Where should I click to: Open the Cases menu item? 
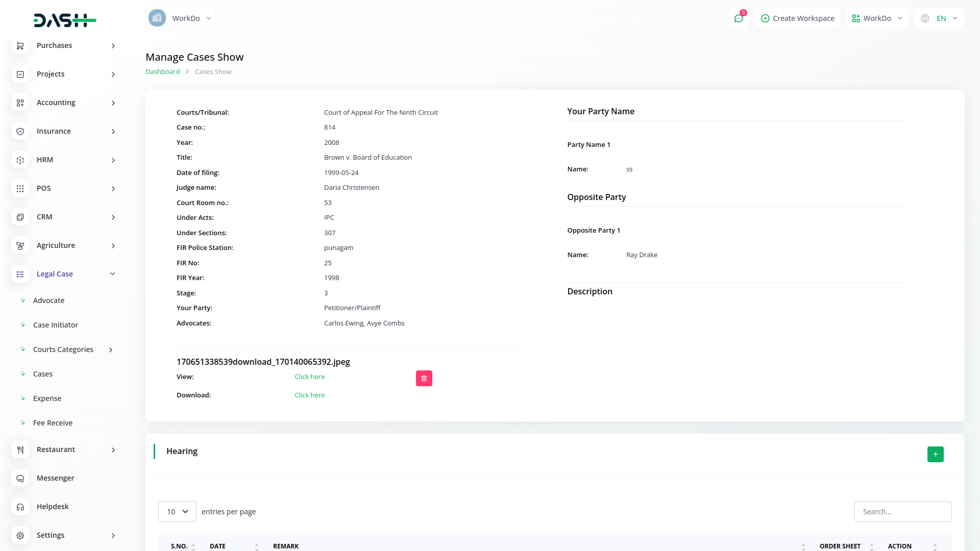click(x=43, y=374)
